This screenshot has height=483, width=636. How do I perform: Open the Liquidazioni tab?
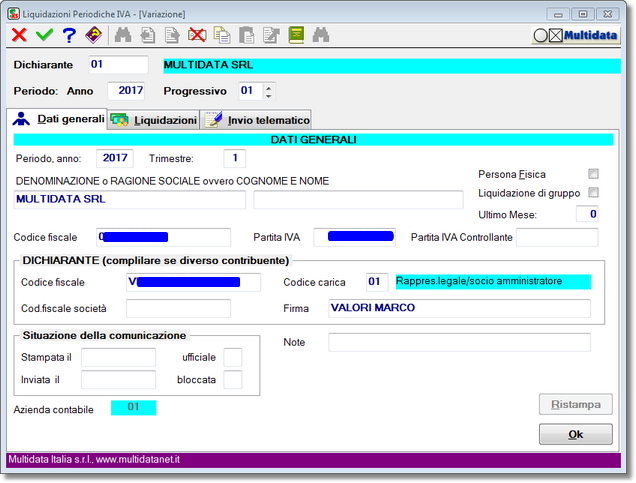coord(153,120)
